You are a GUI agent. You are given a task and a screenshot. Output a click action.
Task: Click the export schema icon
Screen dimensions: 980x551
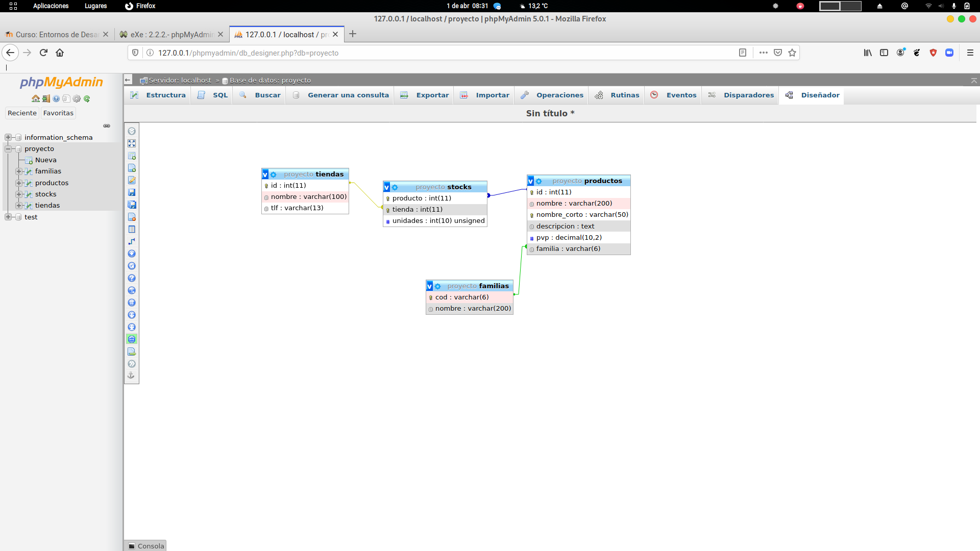(132, 352)
